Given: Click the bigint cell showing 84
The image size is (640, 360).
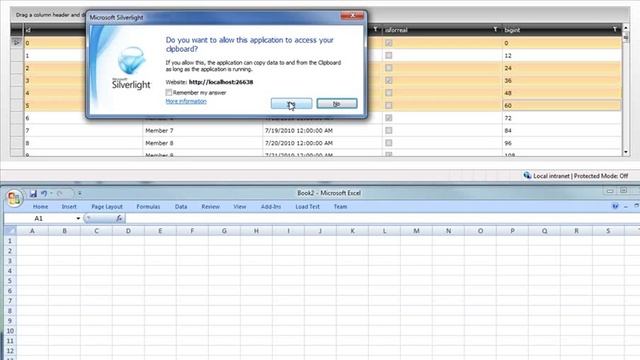Looking at the screenshot, I should (x=562, y=131).
